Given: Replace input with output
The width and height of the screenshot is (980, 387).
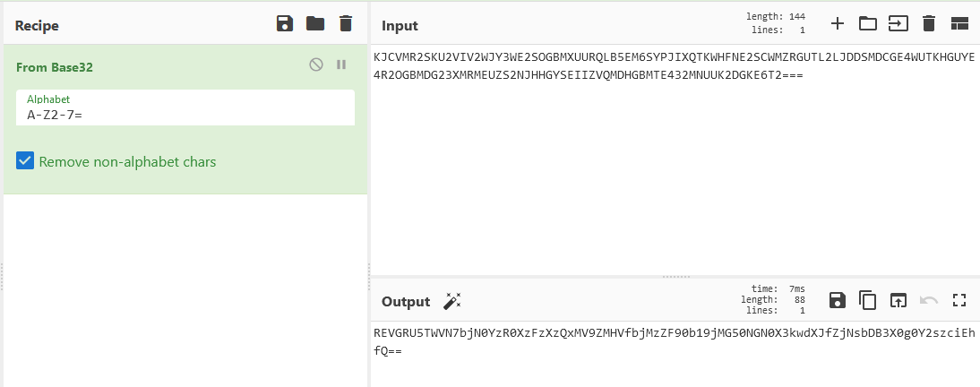Looking at the screenshot, I should point(898,301).
